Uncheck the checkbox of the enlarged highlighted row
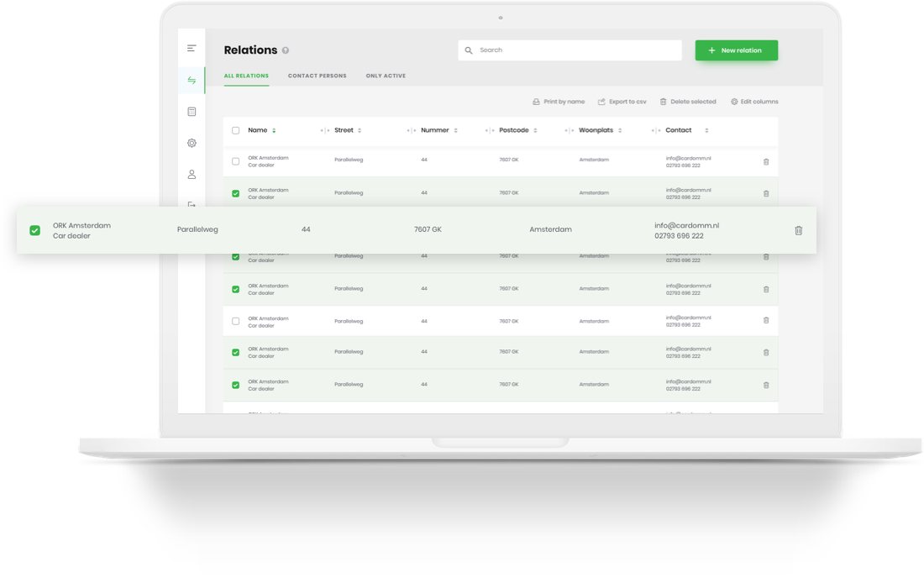This screenshot has height=583, width=924. (x=34, y=230)
